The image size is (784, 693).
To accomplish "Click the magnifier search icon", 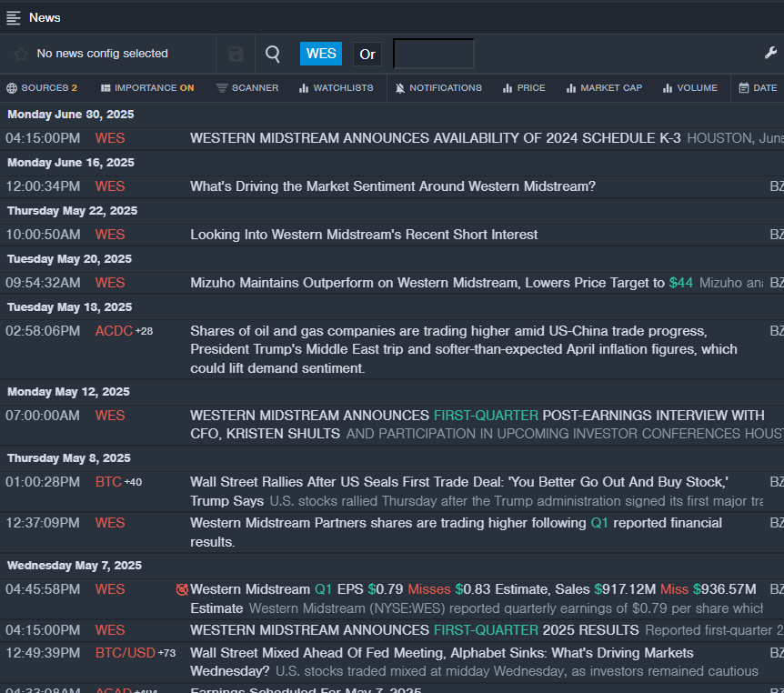I will pos(273,54).
